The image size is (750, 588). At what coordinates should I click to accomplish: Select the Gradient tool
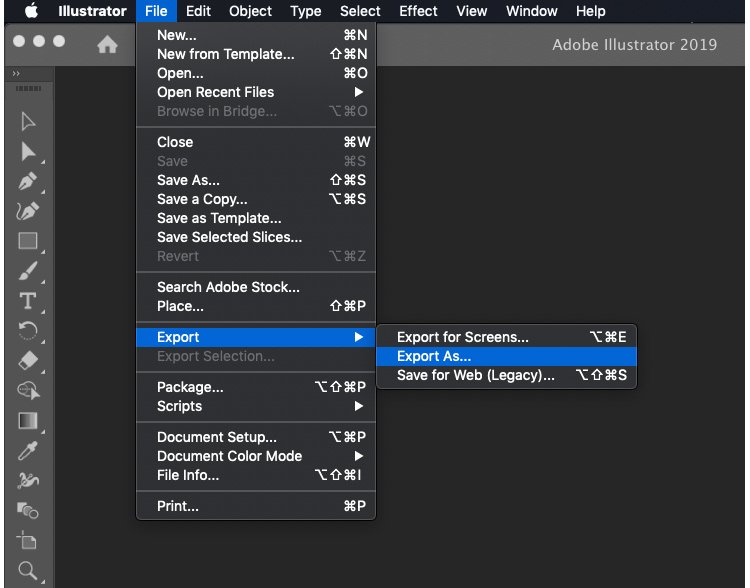tap(28, 421)
